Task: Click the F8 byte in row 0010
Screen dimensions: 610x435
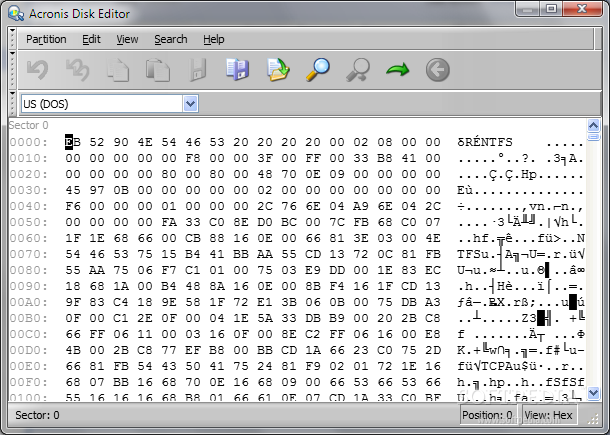Action: pos(193,158)
